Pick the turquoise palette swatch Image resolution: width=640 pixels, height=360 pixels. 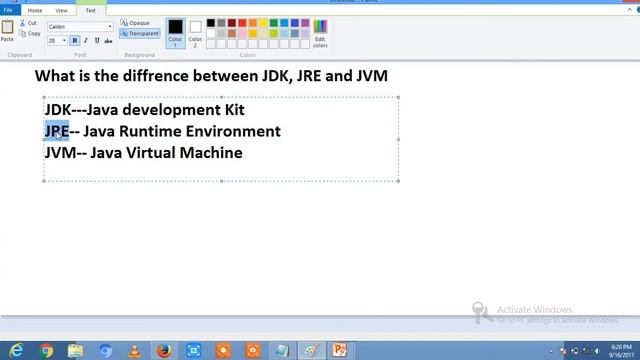coord(284,23)
